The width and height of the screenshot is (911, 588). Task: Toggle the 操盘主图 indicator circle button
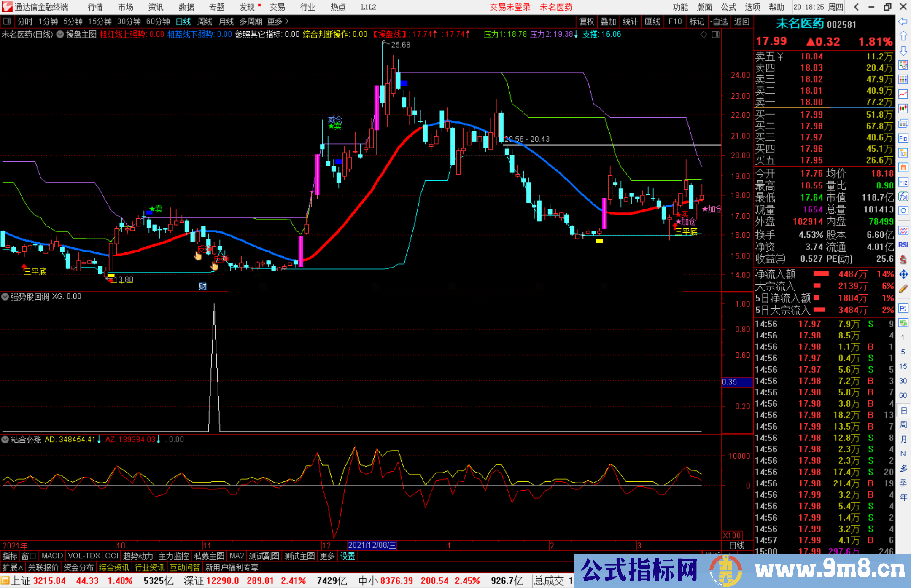pyautogui.click(x=60, y=34)
